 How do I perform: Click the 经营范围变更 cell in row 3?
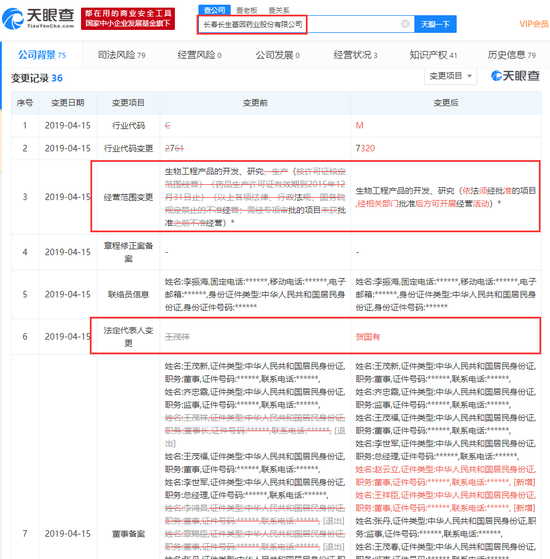point(128,197)
